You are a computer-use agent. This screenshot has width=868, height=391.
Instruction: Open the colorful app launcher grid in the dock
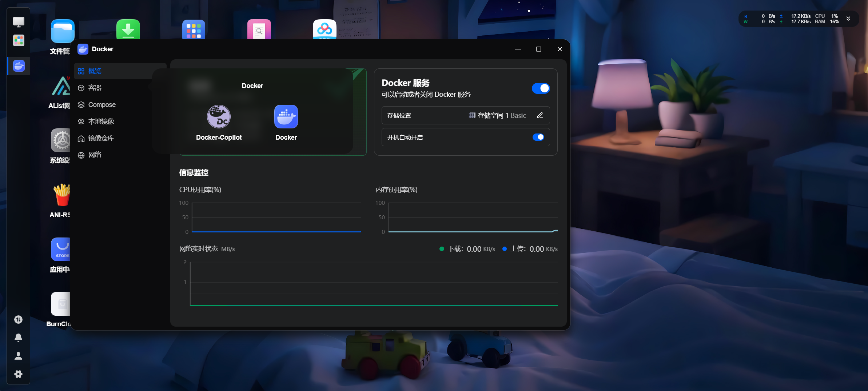point(19,40)
